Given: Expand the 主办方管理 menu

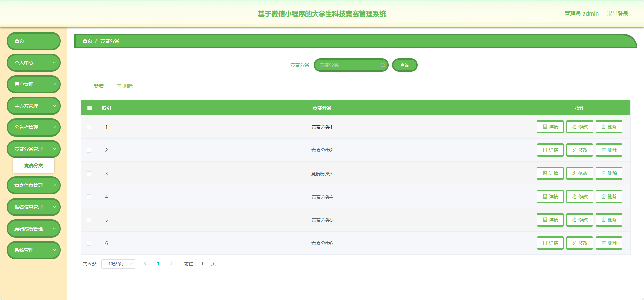Looking at the screenshot, I should pyautogui.click(x=34, y=106).
